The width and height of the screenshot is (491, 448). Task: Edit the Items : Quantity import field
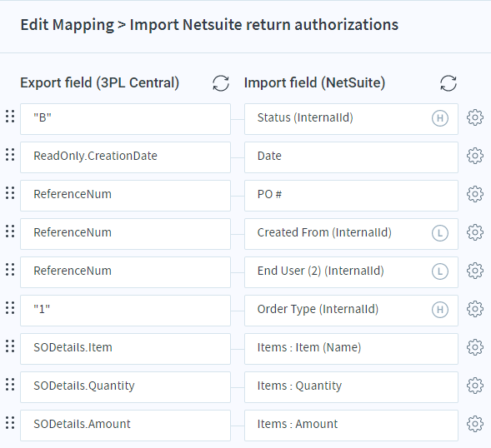pyautogui.click(x=351, y=387)
